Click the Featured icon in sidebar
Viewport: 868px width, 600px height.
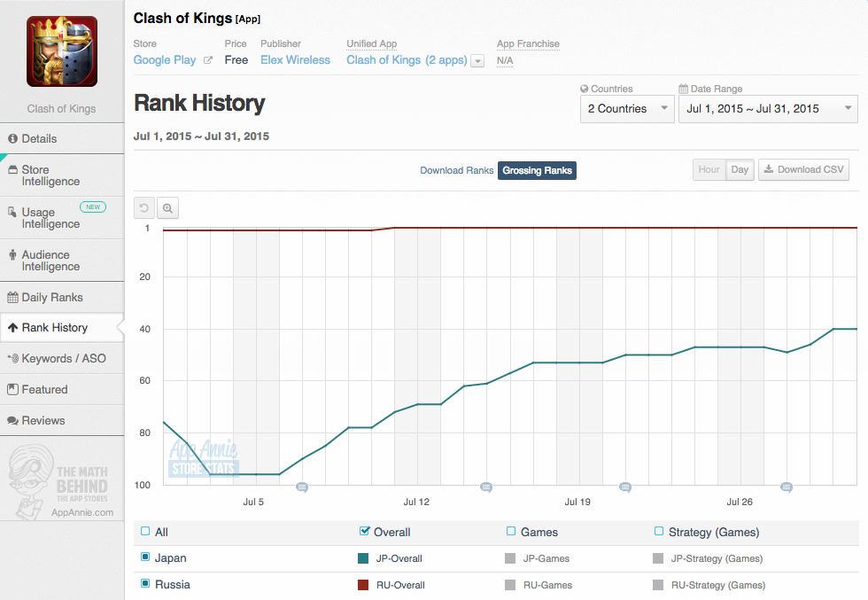tap(12, 389)
